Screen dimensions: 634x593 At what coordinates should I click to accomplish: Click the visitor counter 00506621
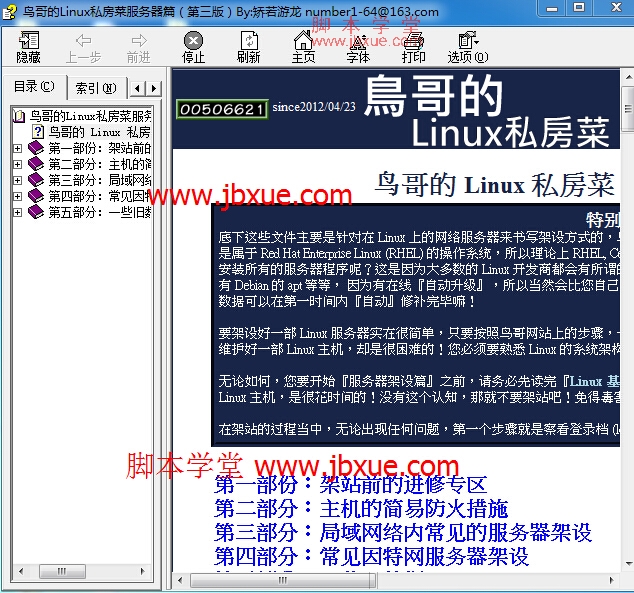tap(222, 109)
